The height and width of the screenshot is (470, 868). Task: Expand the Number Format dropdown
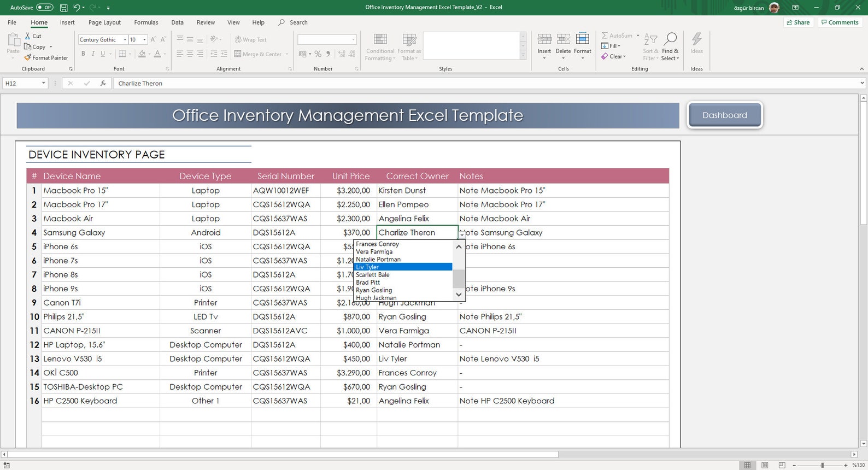click(x=353, y=39)
